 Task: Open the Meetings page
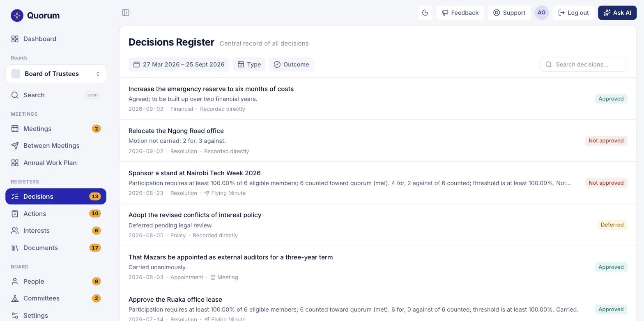pyautogui.click(x=56, y=129)
